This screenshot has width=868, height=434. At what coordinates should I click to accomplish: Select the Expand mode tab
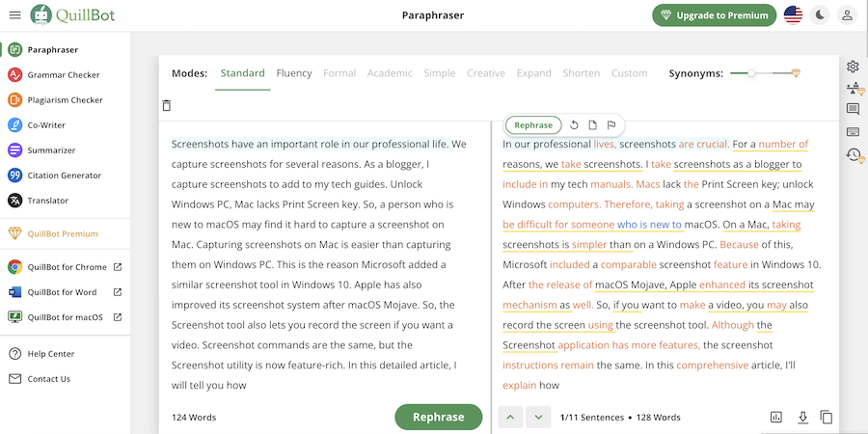click(533, 73)
